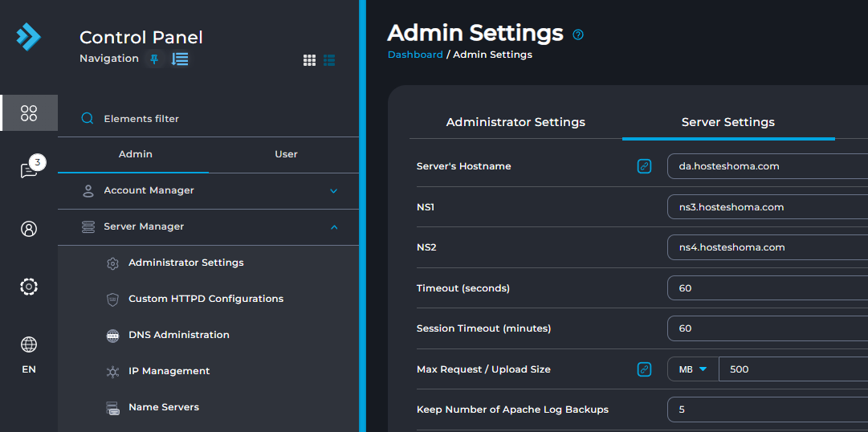Open the MB unit dropdown
This screenshot has height=432, width=868.
[693, 369]
